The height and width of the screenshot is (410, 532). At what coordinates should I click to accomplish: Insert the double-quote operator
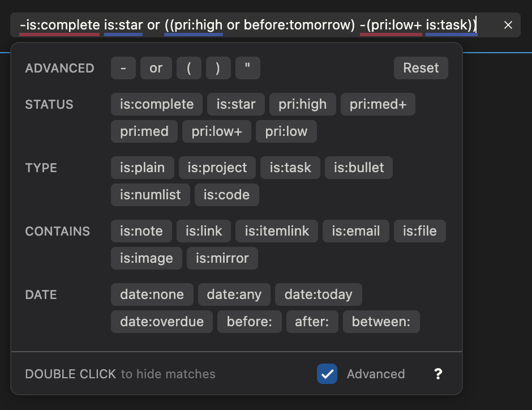click(x=247, y=68)
